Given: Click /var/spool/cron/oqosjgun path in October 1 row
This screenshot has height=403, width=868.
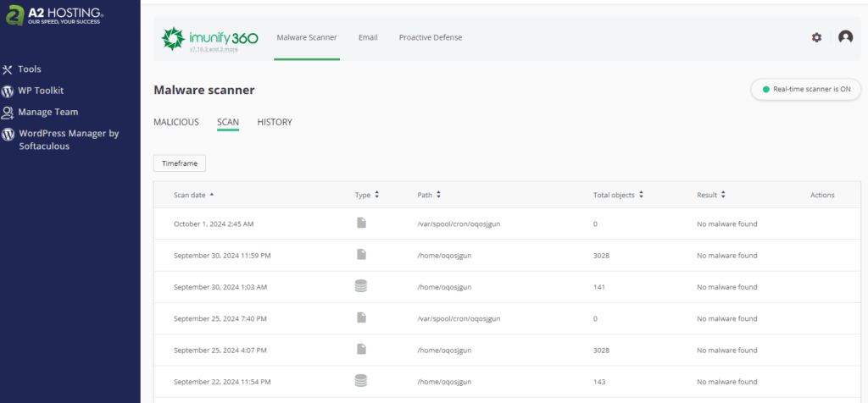Looking at the screenshot, I should pos(459,224).
